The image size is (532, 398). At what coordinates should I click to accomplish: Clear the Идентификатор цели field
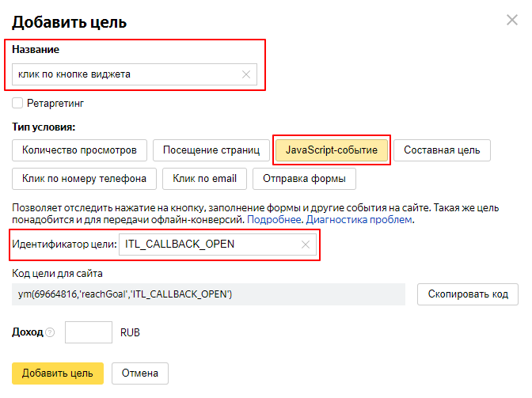(x=306, y=244)
